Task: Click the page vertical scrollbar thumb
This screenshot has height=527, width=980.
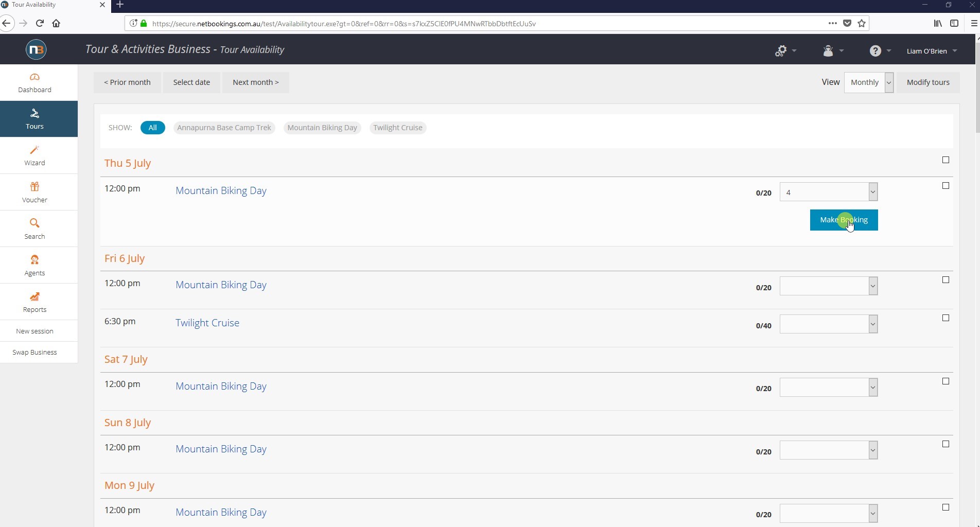Action: pos(977,87)
